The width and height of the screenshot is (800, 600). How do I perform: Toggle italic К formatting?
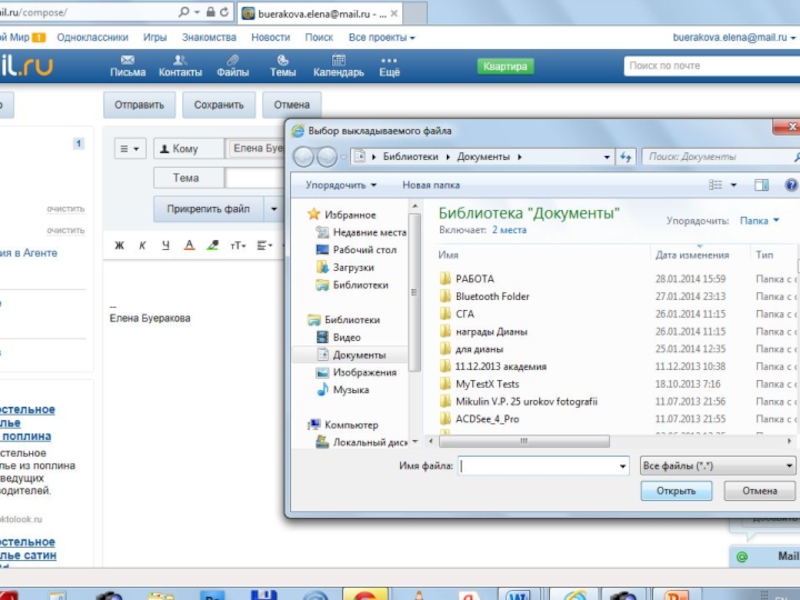point(142,245)
